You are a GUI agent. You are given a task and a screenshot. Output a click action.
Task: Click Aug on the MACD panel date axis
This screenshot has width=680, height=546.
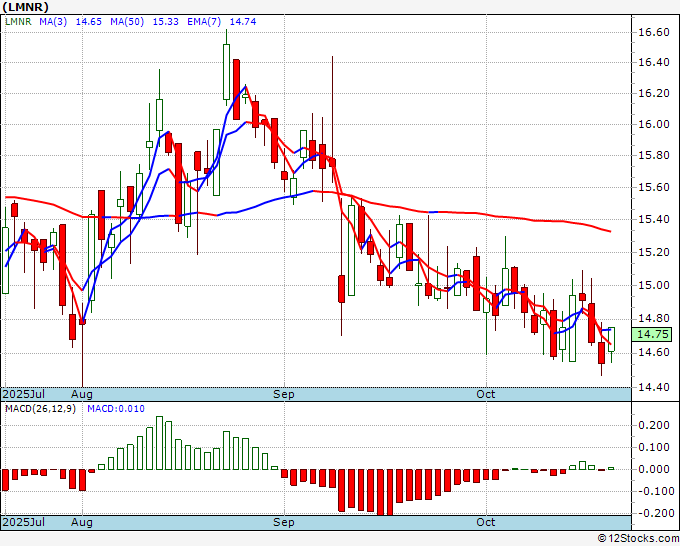[x=82, y=523]
